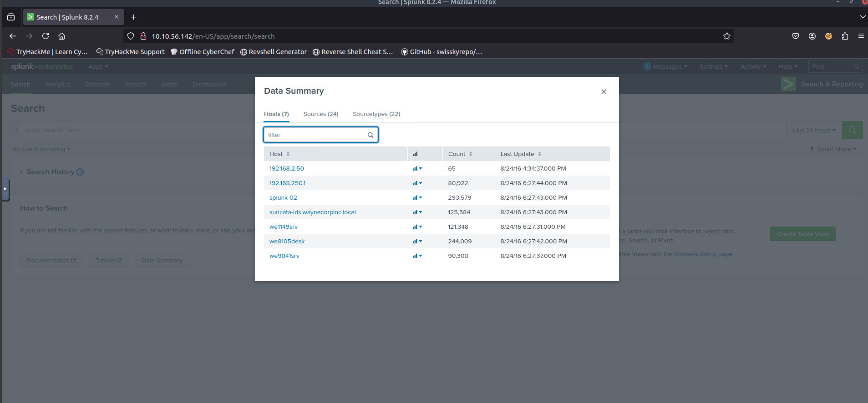Viewport: 868px width, 403px height.
Task: Click the Find search box
Action: click(835, 66)
